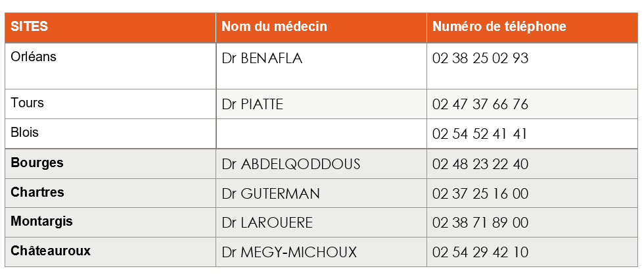Screen dimensions: 644x275
Task: Click the Dr ABDELQODDOUS cell
Action: 291,164
